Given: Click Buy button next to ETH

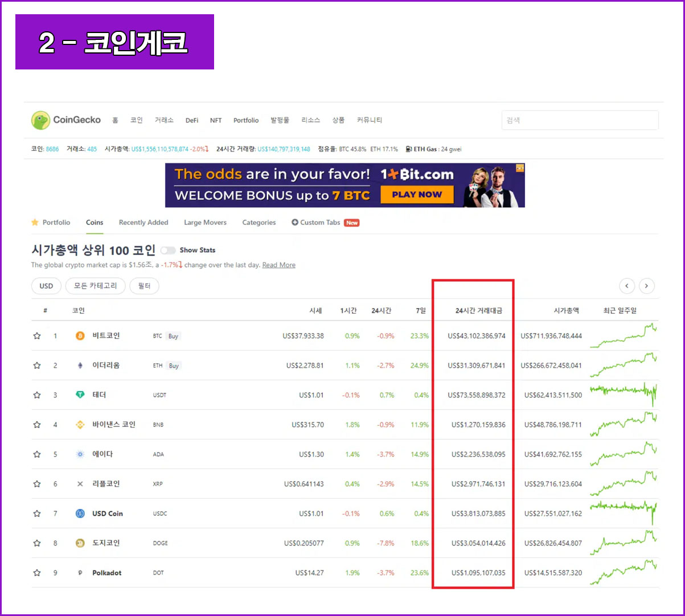Looking at the screenshot, I should [174, 366].
